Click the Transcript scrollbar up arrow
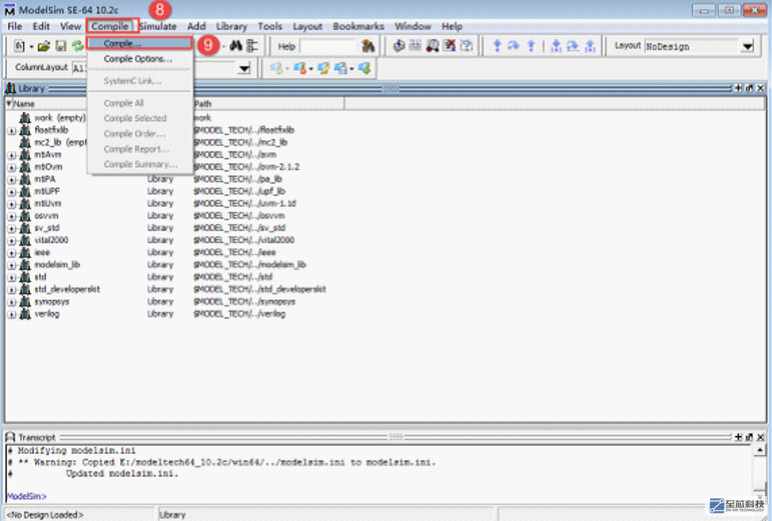 [760, 450]
